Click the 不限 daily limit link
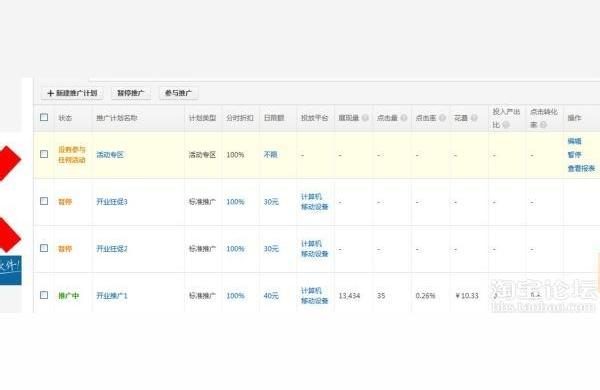Image resolution: width=600 pixels, height=390 pixels. (x=271, y=155)
